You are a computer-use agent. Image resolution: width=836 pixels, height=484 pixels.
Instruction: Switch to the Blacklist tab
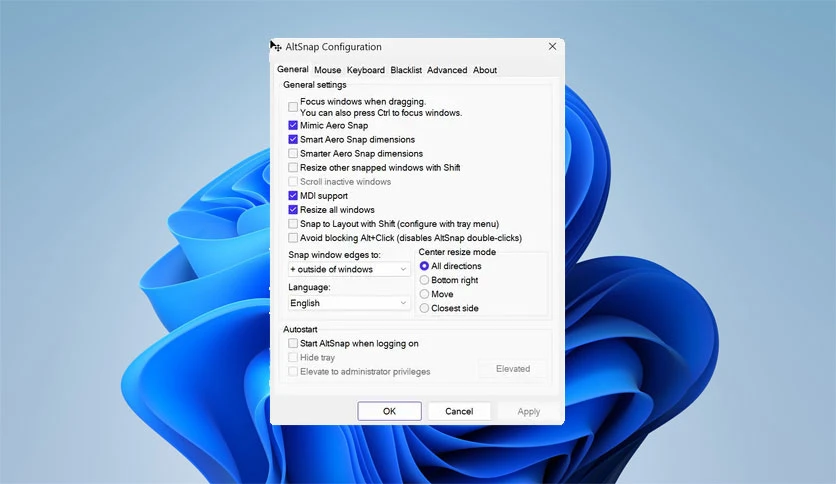406,70
